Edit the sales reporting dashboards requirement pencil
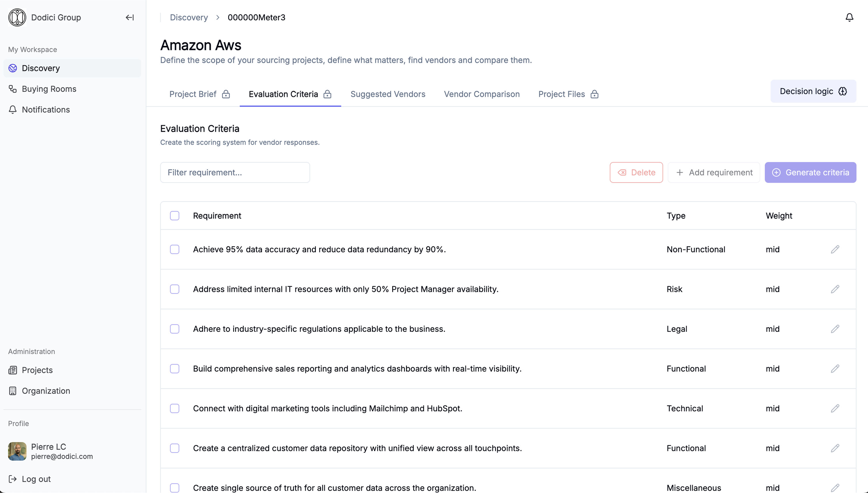Viewport: 868px width, 493px height. point(835,369)
